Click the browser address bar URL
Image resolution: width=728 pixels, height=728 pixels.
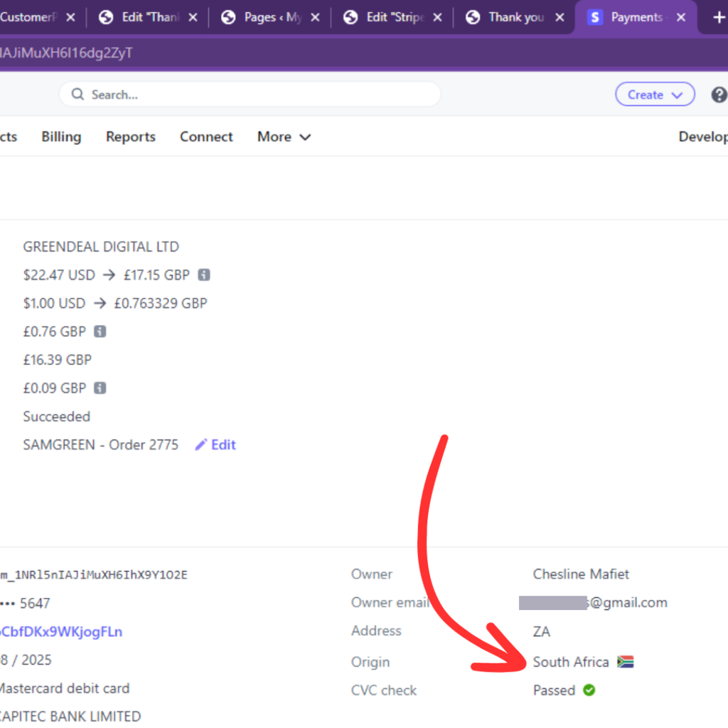pos(66,53)
